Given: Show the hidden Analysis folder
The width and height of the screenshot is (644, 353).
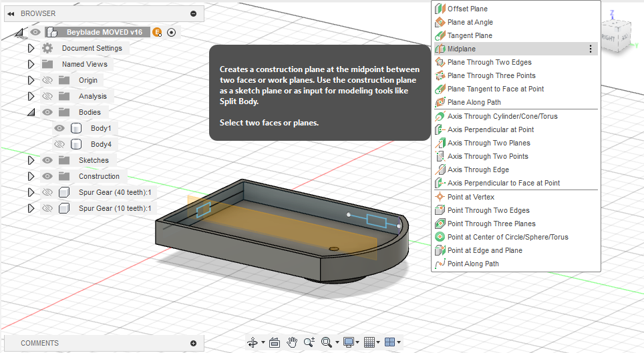Looking at the screenshot, I should pos(47,96).
